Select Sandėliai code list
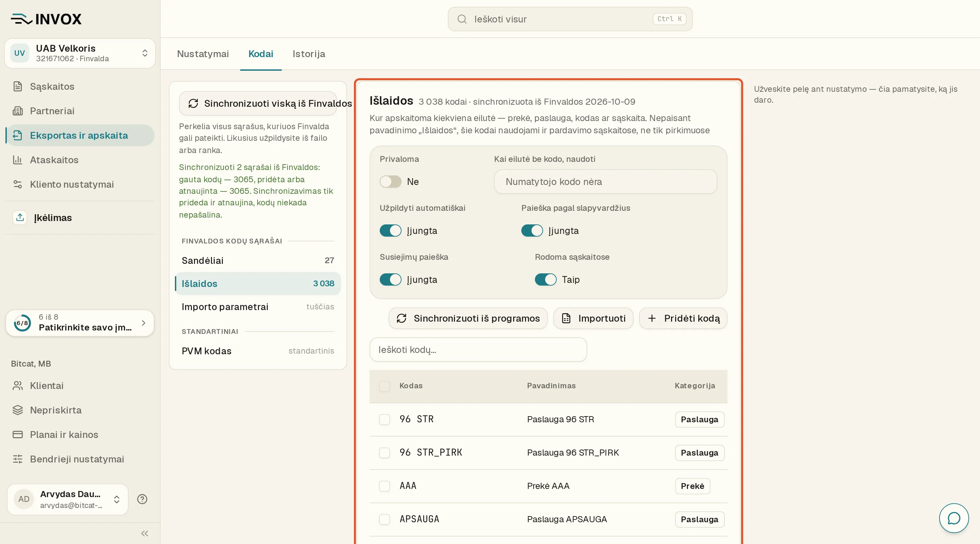 [x=258, y=260]
